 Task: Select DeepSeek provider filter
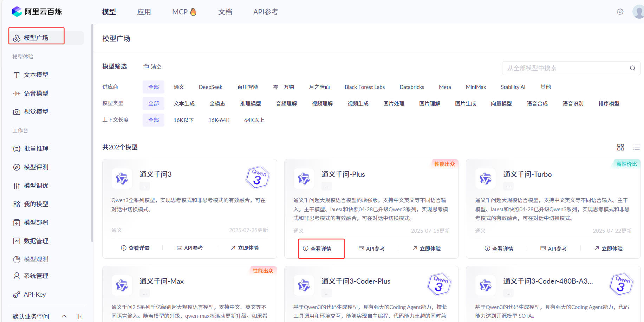tap(210, 87)
